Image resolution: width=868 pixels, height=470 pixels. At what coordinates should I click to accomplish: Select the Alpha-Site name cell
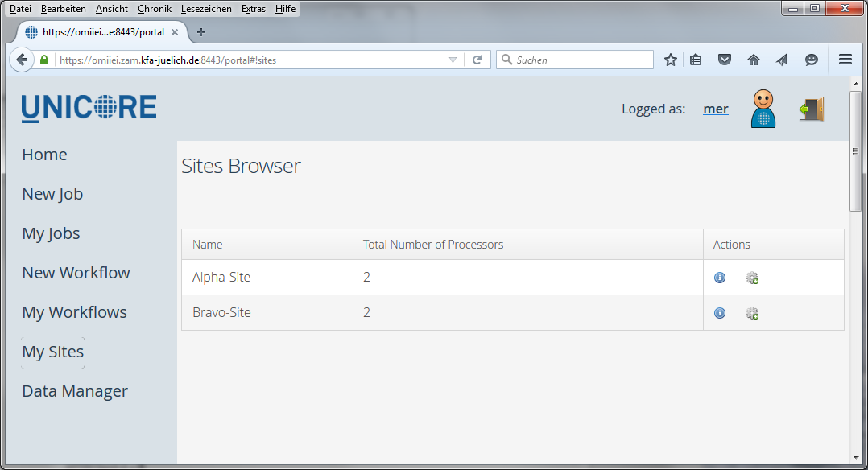[267, 278]
